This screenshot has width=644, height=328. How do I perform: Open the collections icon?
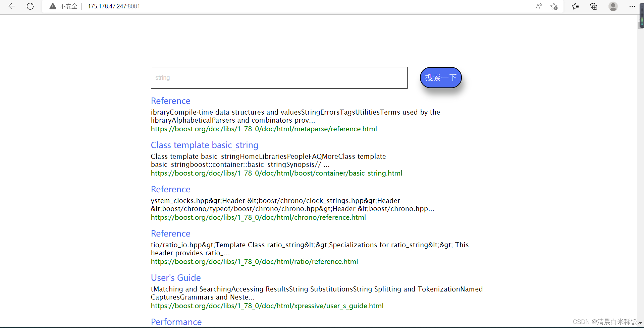pyautogui.click(x=594, y=6)
